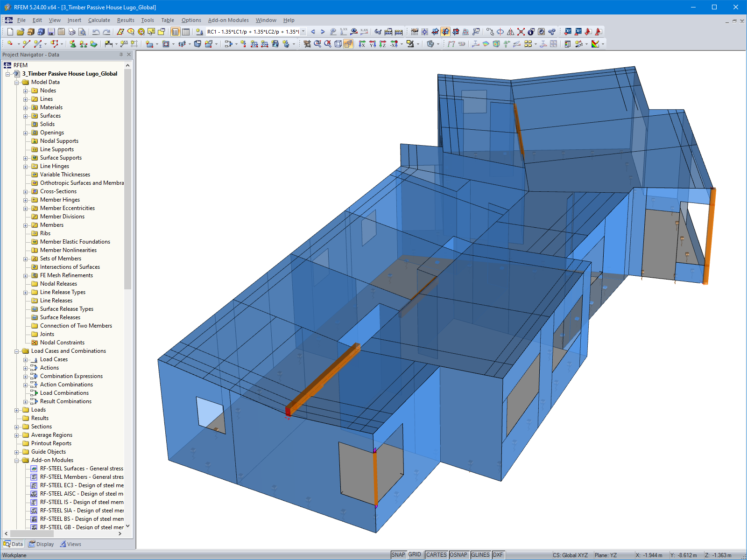Switch to the Display tab at bottom left
The width and height of the screenshot is (747, 560).
pos(41,544)
